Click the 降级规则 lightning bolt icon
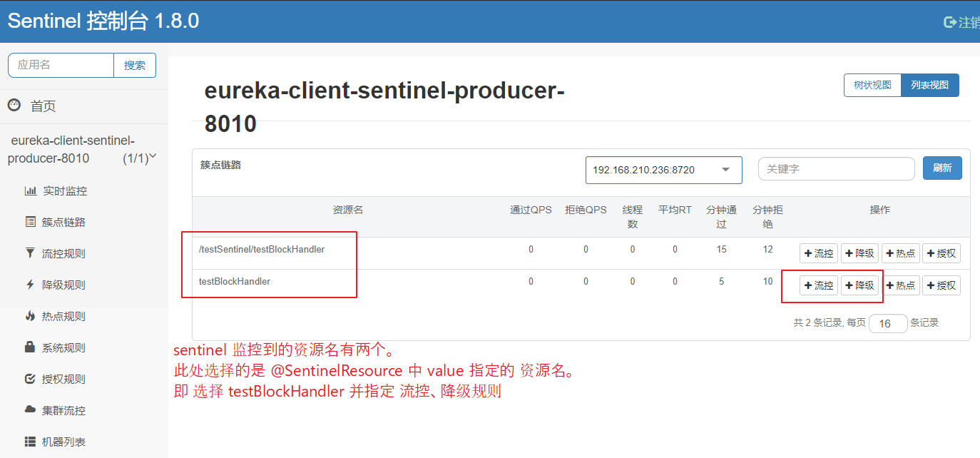The width and height of the screenshot is (980, 458). pyautogui.click(x=30, y=285)
